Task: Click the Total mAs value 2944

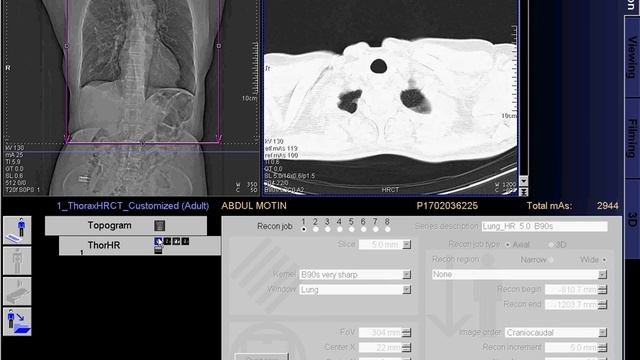Action: [x=607, y=206]
